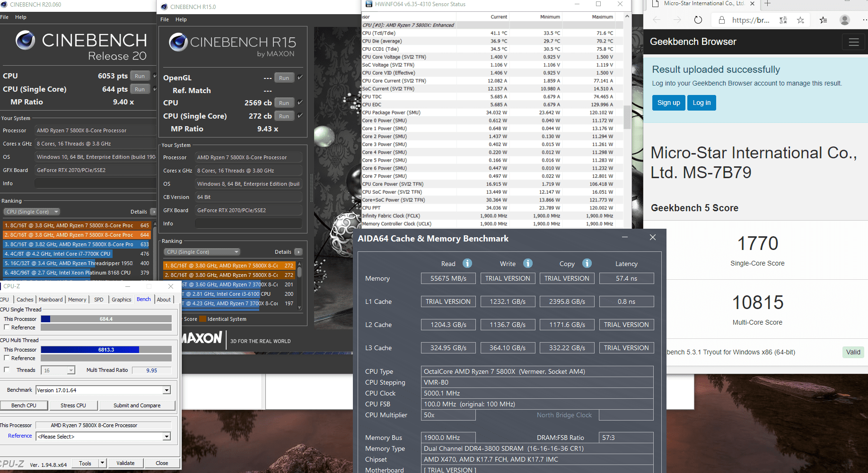
Task: Open Details arrow in Cinebench R15 ranking
Action: coord(298,252)
